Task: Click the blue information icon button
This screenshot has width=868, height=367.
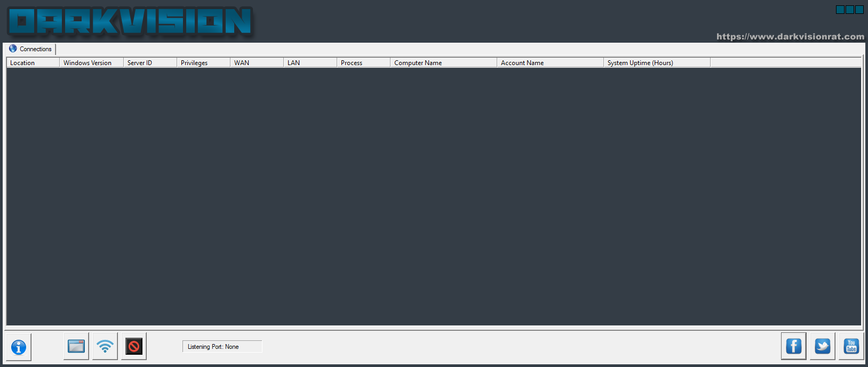Action: [x=19, y=347]
